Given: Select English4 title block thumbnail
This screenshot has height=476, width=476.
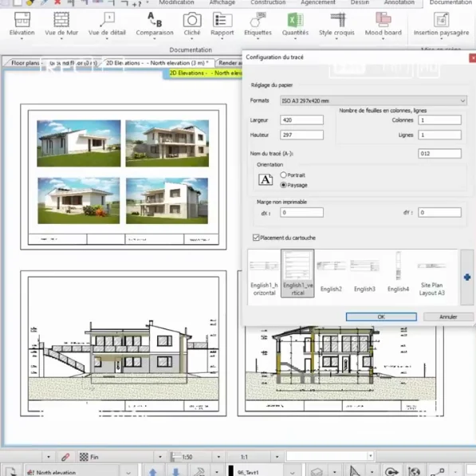Looking at the screenshot, I should (x=398, y=273).
